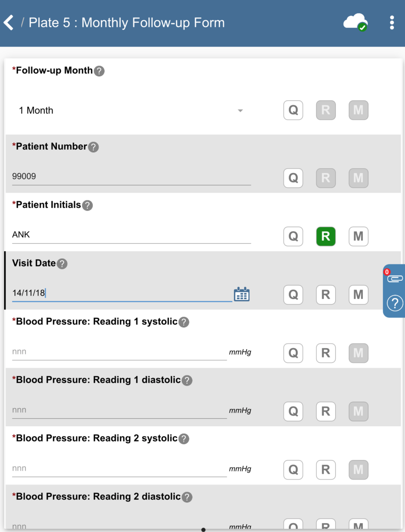Click the Reading 1 systolic input field

[119, 352]
